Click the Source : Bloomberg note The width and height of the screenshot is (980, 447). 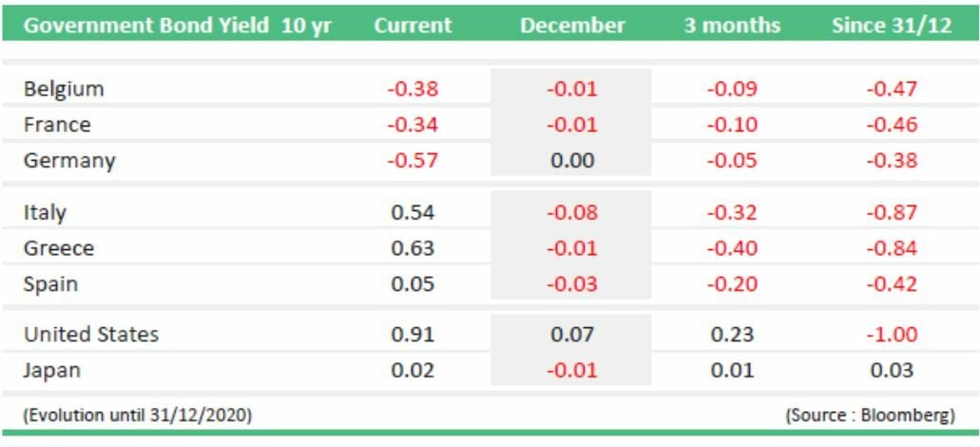click(x=870, y=415)
